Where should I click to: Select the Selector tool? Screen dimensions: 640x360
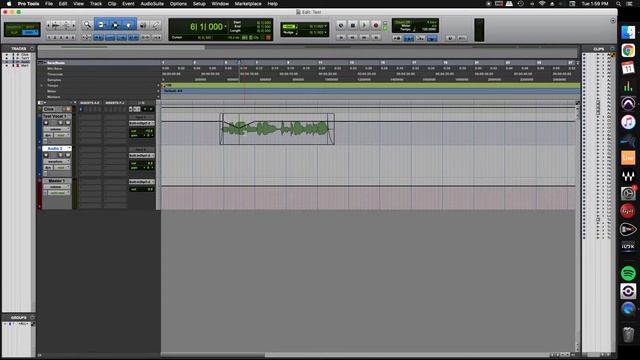[x=115, y=25]
